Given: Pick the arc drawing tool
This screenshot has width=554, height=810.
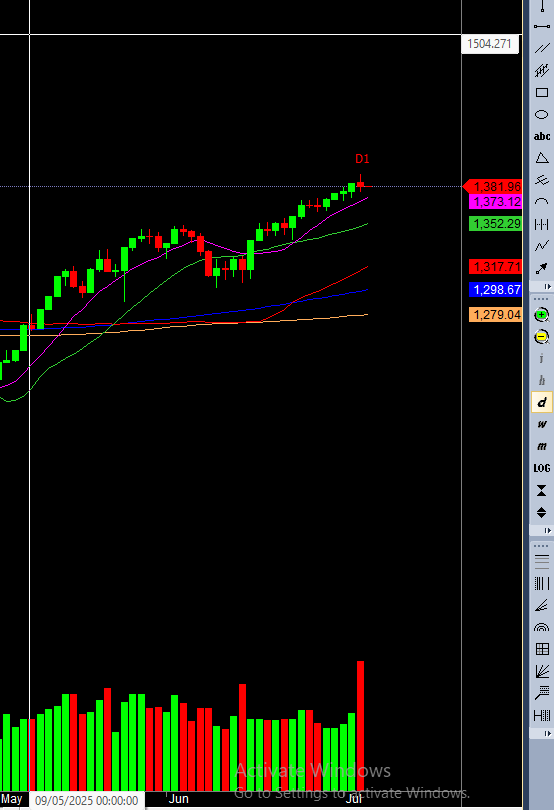Looking at the screenshot, I should pyautogui.click(x=542, y=202).
